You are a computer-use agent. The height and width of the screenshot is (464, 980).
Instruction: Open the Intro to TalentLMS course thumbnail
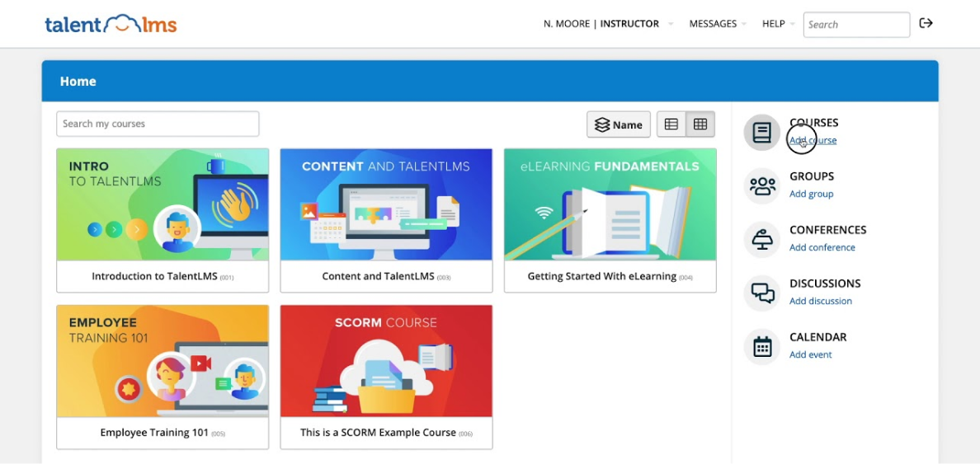163,205
